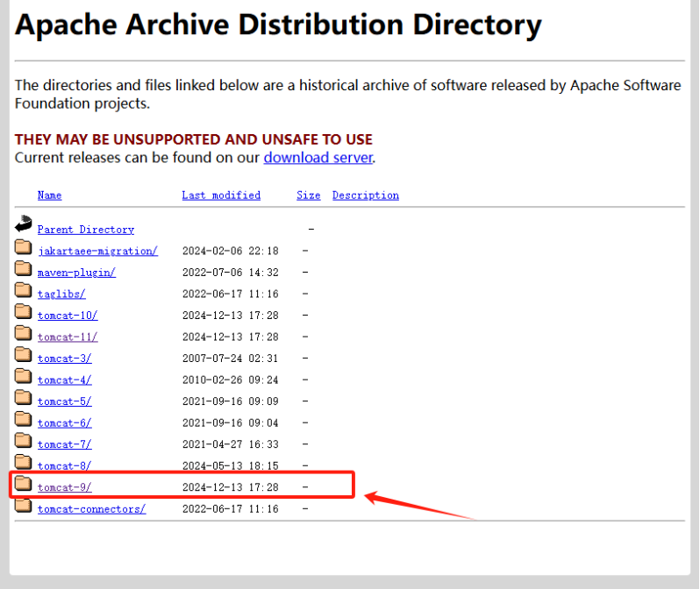700x589 pixels.
Task: Click the folder icon beside tomcat-6/
Action: tap(23, 419)
